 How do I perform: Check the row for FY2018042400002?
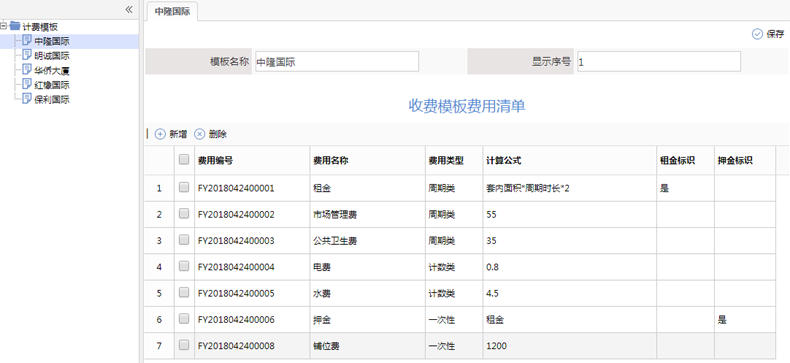click(x=184, y=213)
